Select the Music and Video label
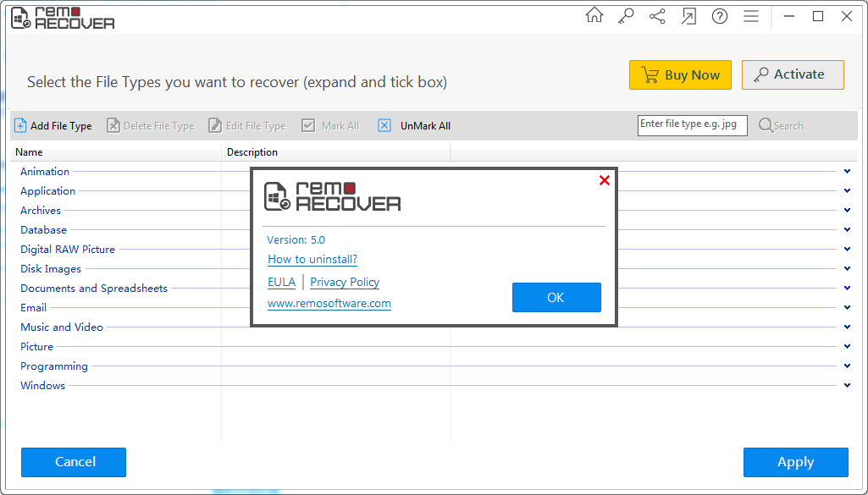This screenshot has width=868, height=495. (x=62, y=327)
